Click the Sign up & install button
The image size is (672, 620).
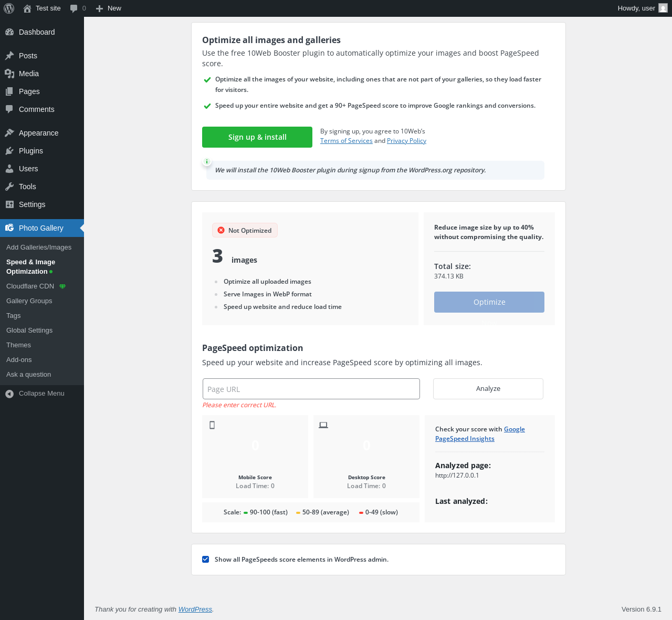(257, 137)
